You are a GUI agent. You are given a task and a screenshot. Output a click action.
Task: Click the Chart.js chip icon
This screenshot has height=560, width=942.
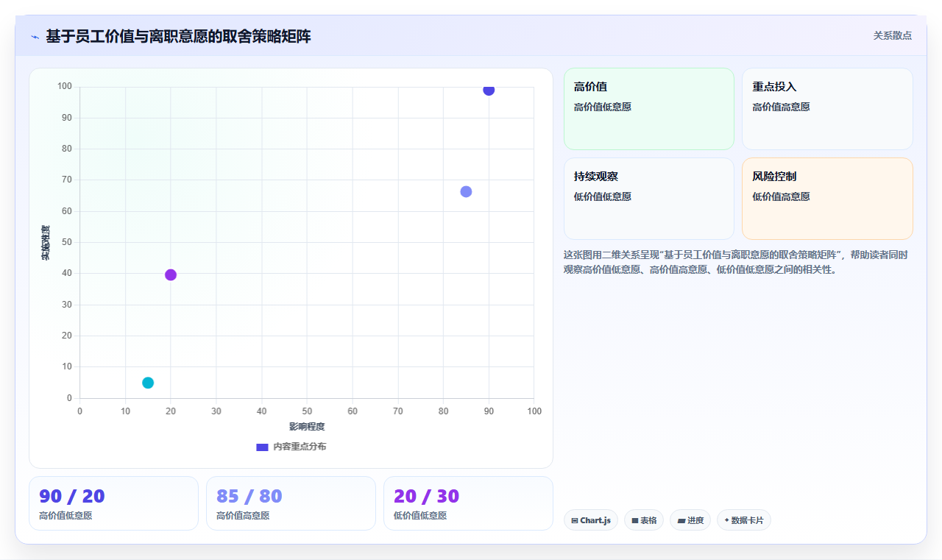point(575,520)
